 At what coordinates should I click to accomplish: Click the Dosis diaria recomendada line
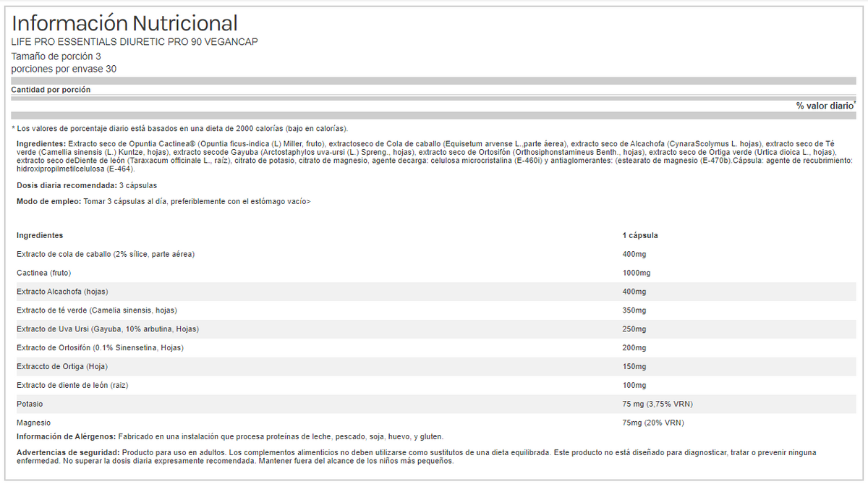click(x=87, y=185)
